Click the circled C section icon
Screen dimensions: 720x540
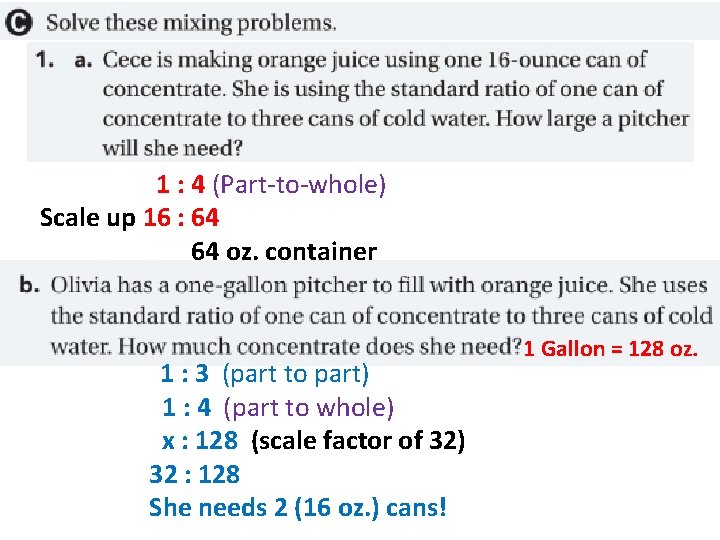pos(19,23)
